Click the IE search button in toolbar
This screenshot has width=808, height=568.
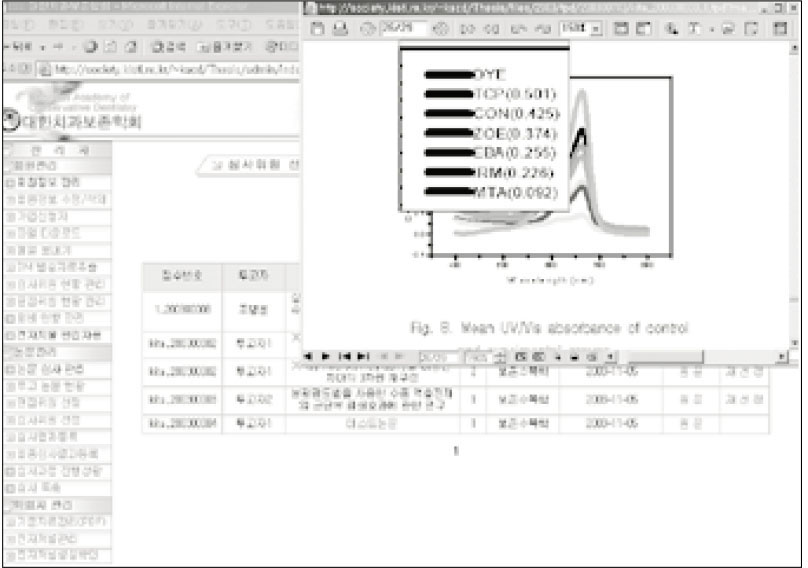[x=169, y=46]
